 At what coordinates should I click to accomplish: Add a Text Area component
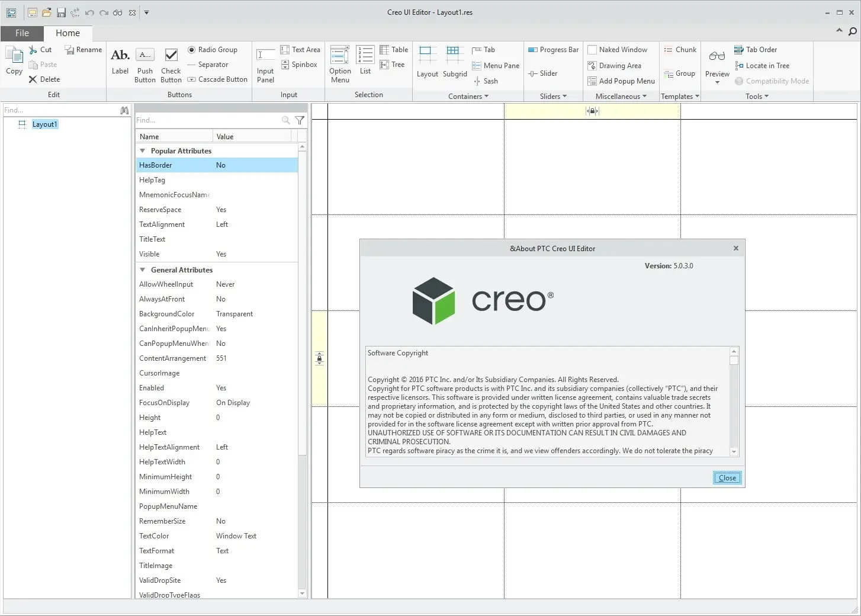pos(300,50)
